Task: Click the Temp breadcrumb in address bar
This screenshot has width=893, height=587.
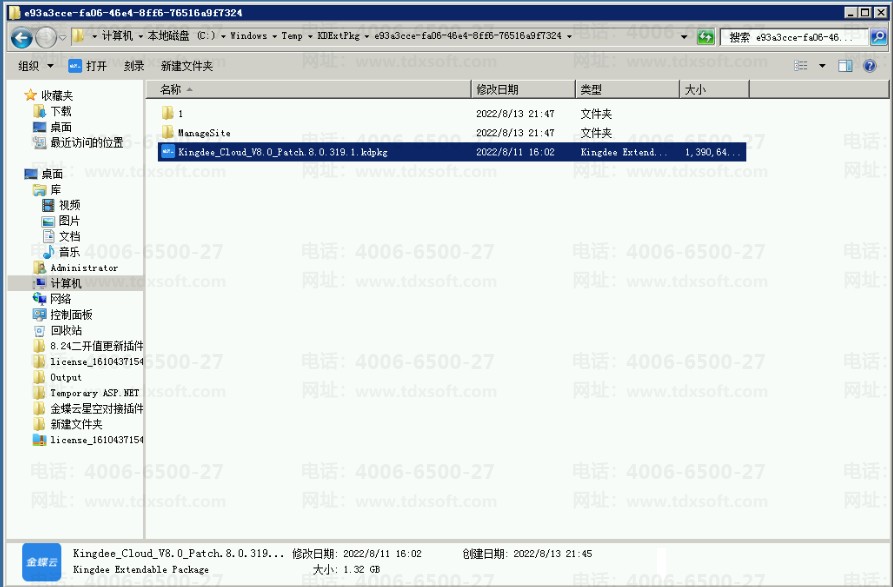Action: [x=292, y=36]
